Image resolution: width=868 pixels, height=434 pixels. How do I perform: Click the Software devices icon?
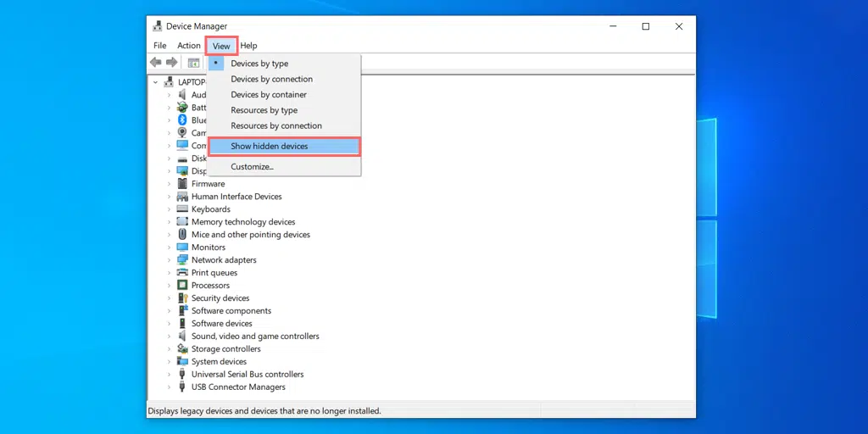(x=182, y=323)
